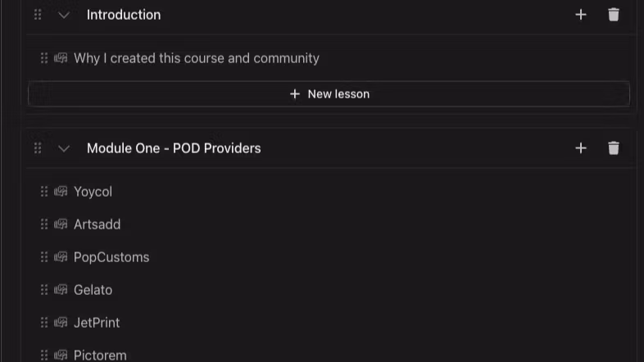
Task: Open "Why I created this course" lesson
Action: (196, 58)
